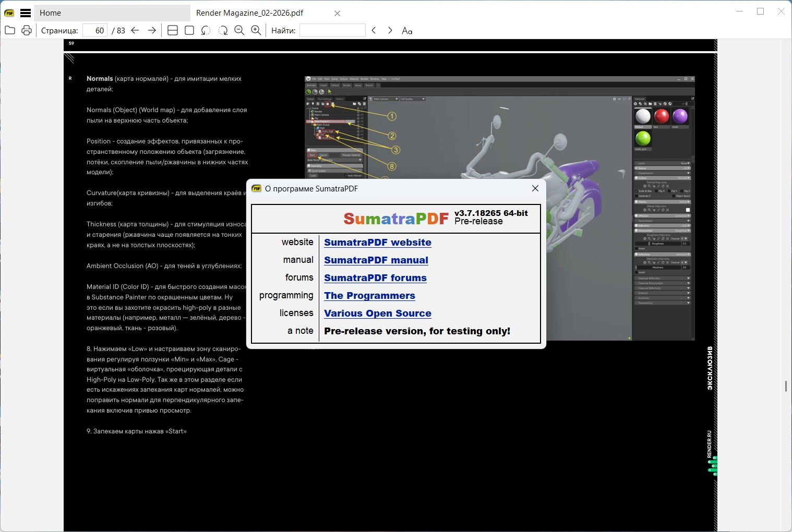
Task: Click the vertical scrollbar thumb
Action: coord(786,386)
